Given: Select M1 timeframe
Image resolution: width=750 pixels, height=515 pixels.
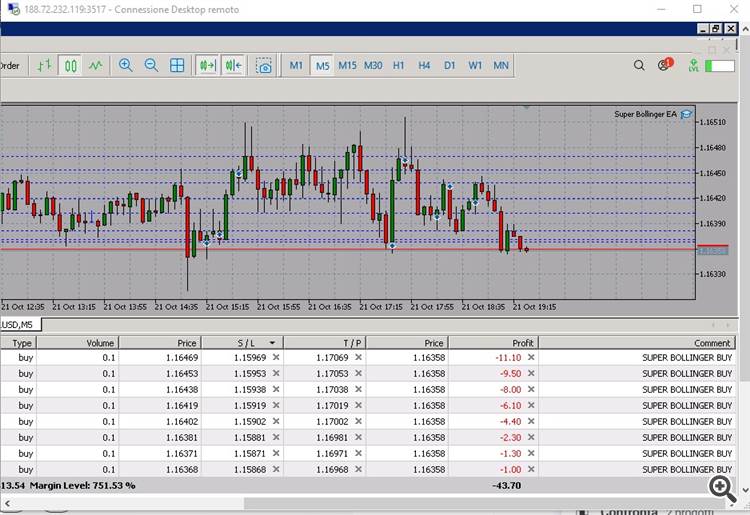Looking at the screenshot, I should [296, 66].
